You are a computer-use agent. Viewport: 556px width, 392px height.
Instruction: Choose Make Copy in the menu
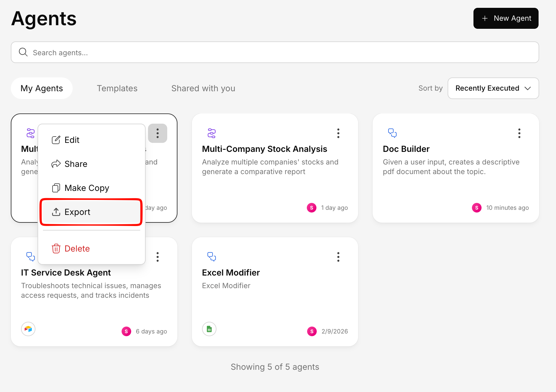point(87,188)
